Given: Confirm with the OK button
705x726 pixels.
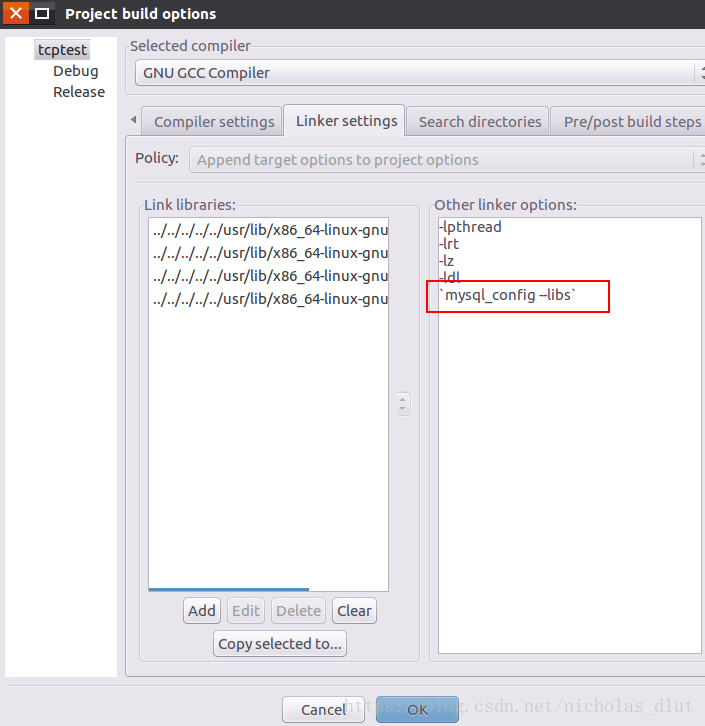Looking at the screenshot, I should tap(417, 709).
